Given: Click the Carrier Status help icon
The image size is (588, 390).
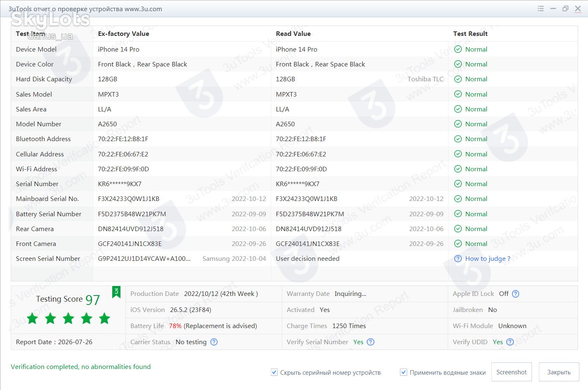Looking at the screenshot, I should [x=214, y=342].
